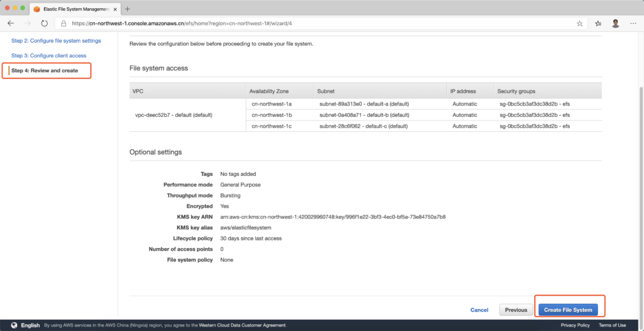Open the favorites list icon
Screen dimensions: 644x331
click(598, 23)
